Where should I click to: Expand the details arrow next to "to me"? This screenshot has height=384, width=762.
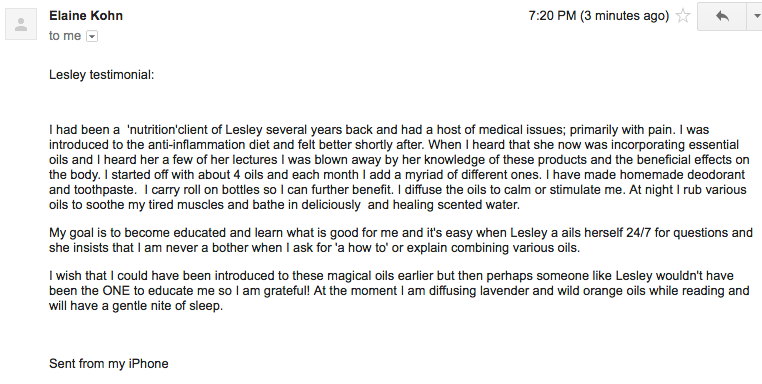92,36
